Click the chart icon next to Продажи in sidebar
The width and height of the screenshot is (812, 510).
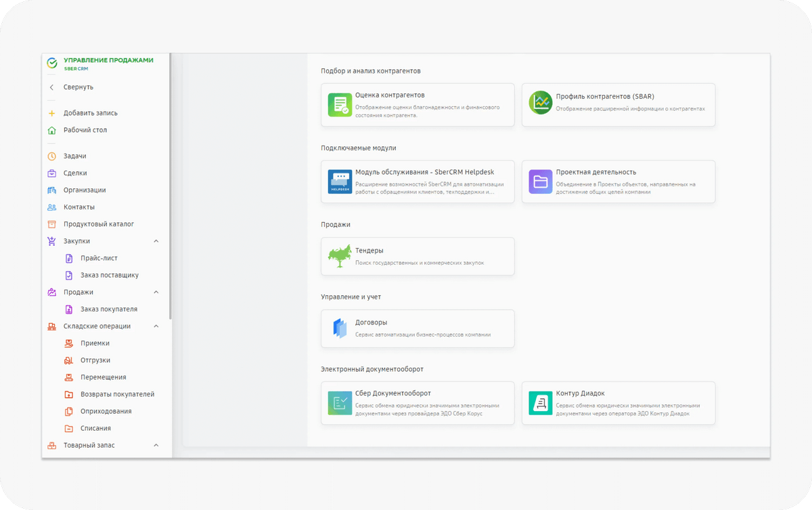point(52,292)
